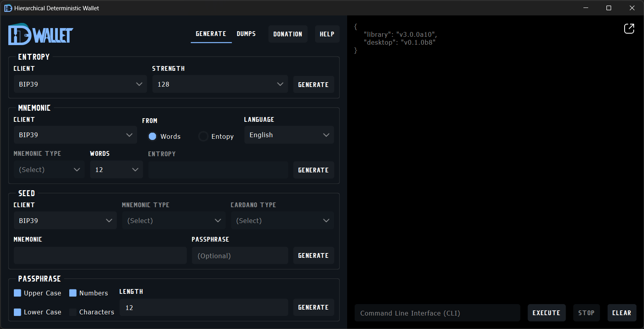Select the Words radio button
Image resolution: width=644 pixels, height=329 pixels.
(x=152, y=136)
